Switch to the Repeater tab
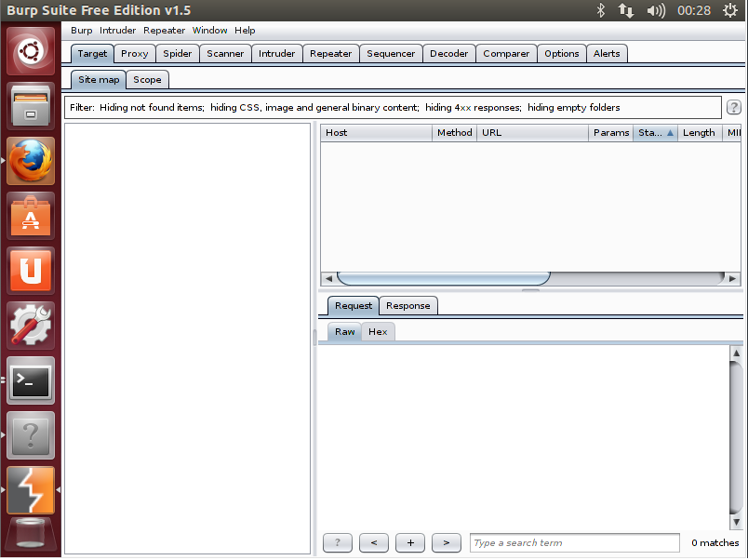Image resolution: width=748 pixels, height=560 pixels. click(x=330, y=54)
